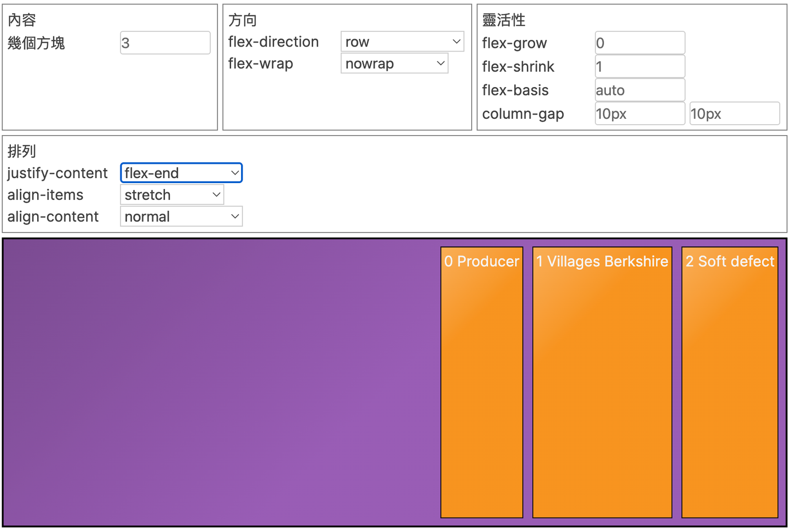Screen dimensions: 792x532
Task: Click the "0 Producer" orange box
Action: tap(482, 382)
